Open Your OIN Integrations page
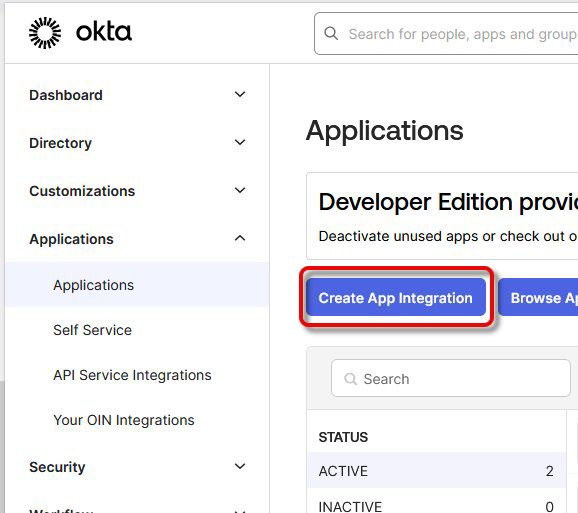This screenshot has height=513, width=578. click(x=124, y=420)
